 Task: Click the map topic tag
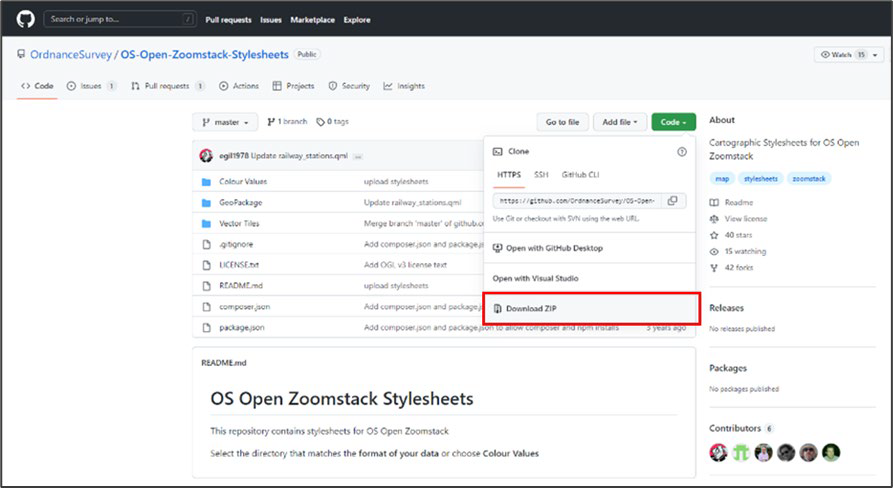(722, 179)
